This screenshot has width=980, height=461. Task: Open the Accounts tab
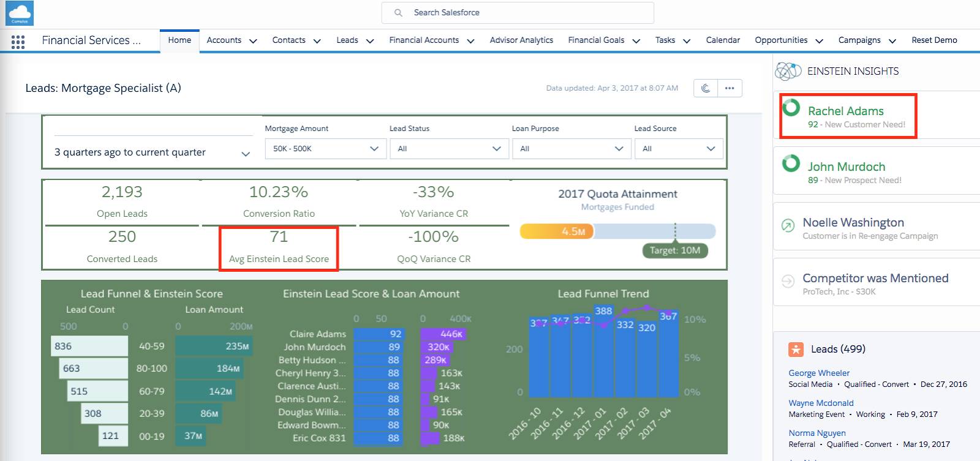[x=224, y=40]
